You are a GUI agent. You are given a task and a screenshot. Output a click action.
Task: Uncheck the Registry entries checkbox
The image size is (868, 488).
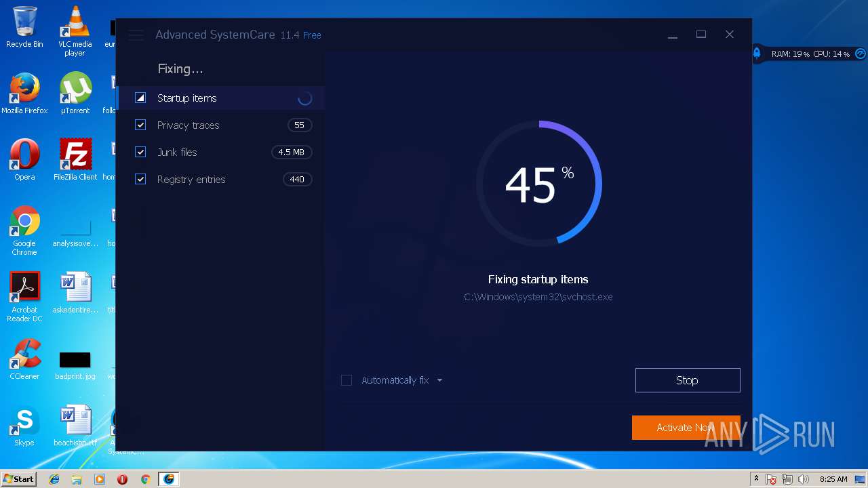click(x=140, y=179)
